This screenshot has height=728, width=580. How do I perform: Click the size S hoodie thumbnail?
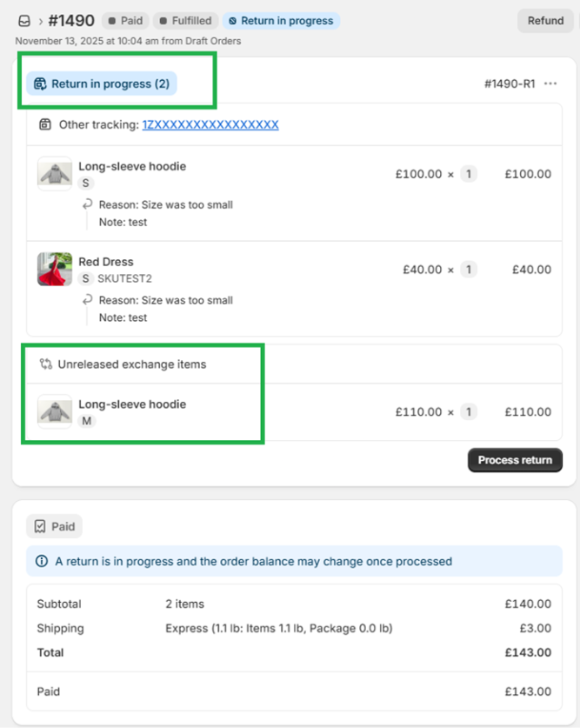pyautogui.click(x=55, y=173)
